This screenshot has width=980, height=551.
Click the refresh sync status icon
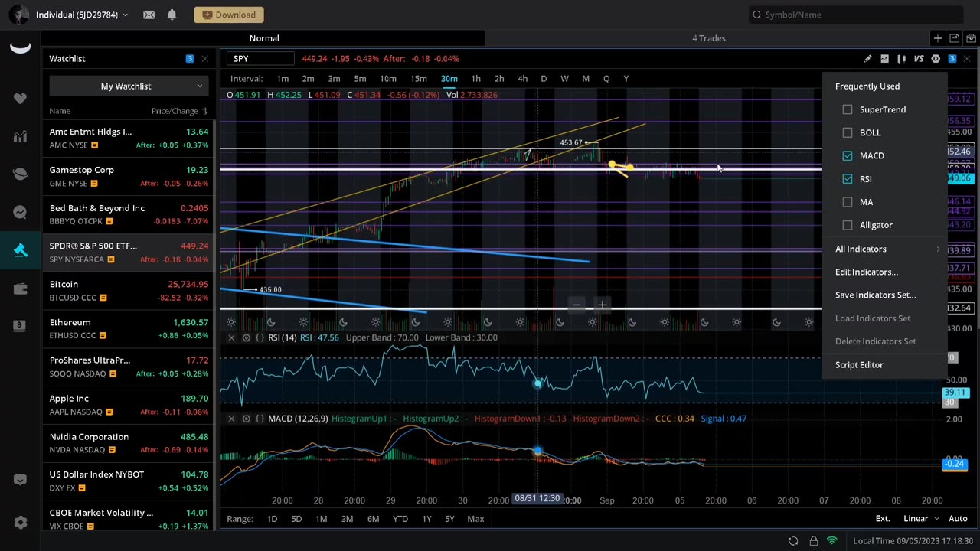click(793, 541)
